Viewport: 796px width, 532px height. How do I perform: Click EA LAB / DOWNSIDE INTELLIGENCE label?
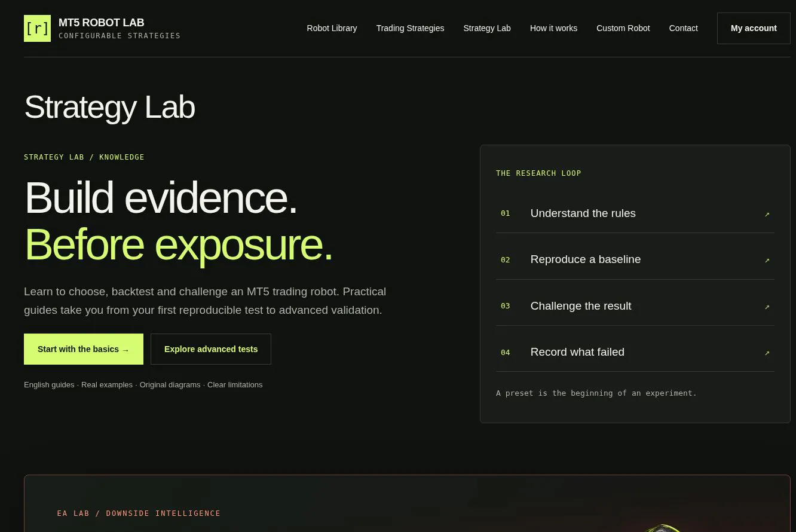coord(139,513)
